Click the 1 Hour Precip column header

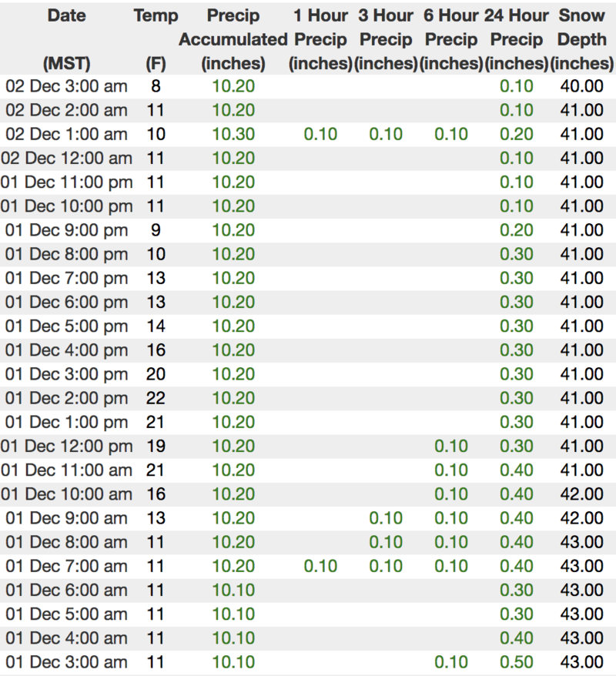(320, 38)
